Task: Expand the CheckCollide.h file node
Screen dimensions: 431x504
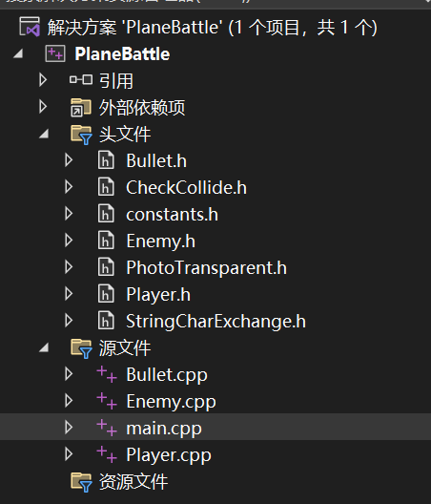Action: (x=69, y=187)
